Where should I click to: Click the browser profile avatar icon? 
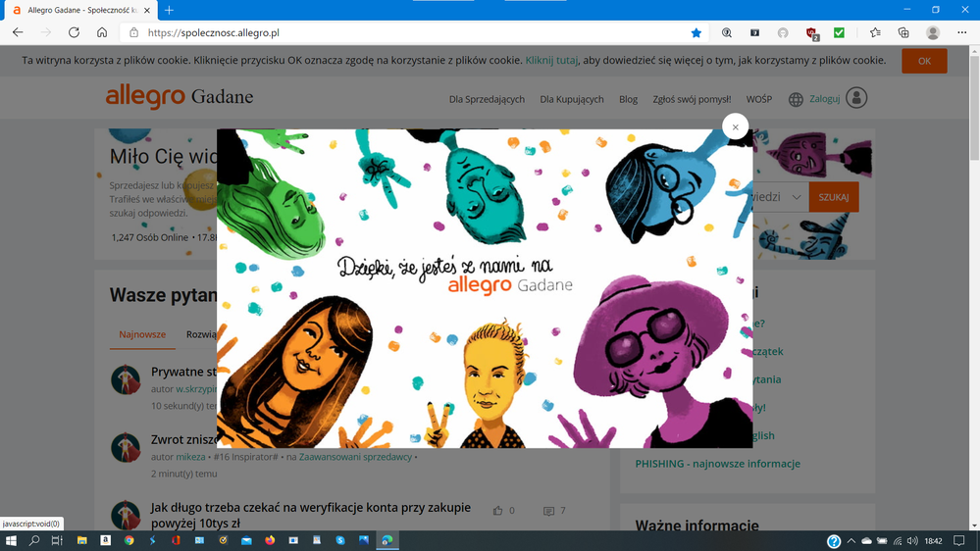pos(933,32)
